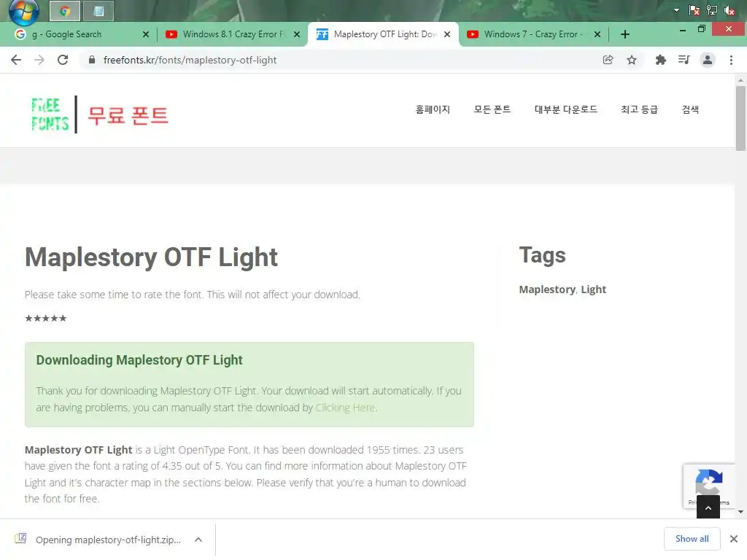Click the page vertical scrollbar thumb
Image resolution: width=747 pixels, height=560 pixels.
(740, 119)
